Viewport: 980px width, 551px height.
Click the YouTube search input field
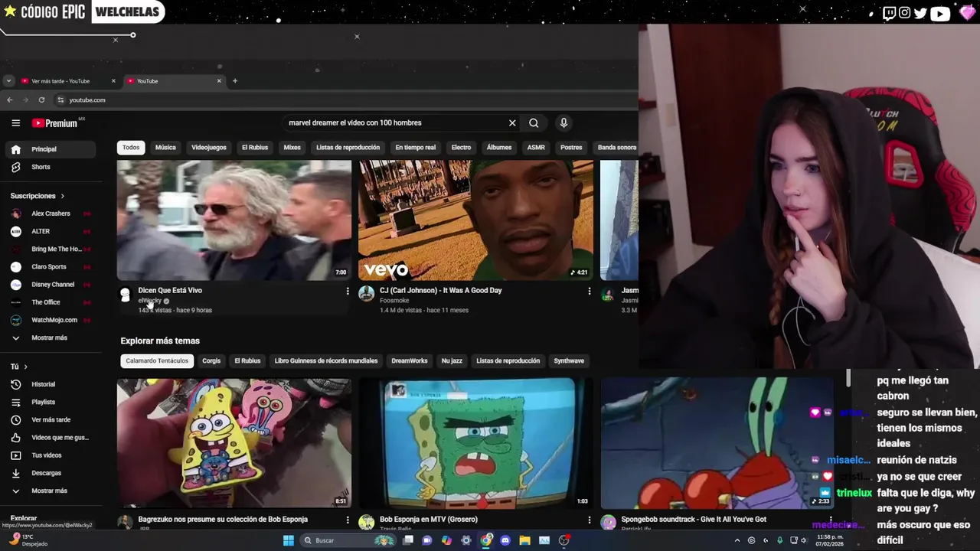(x=394, y=122)
